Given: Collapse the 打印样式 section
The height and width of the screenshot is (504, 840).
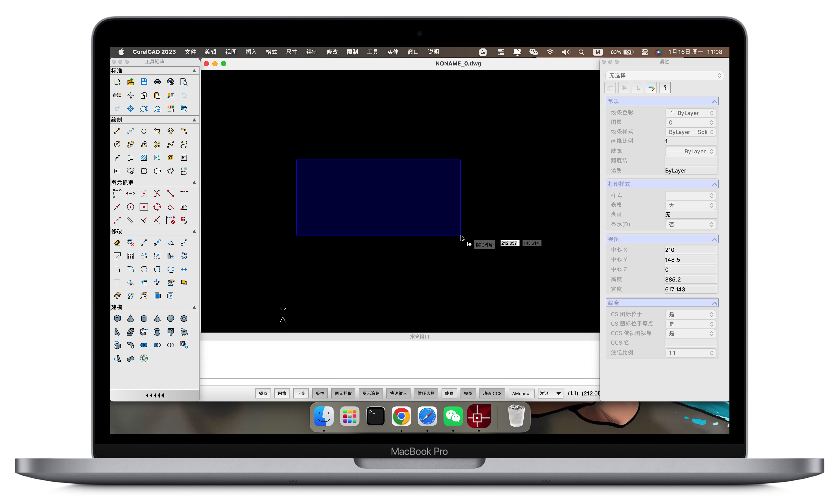Looking at the screenshot, I should (x=714, y=184).
